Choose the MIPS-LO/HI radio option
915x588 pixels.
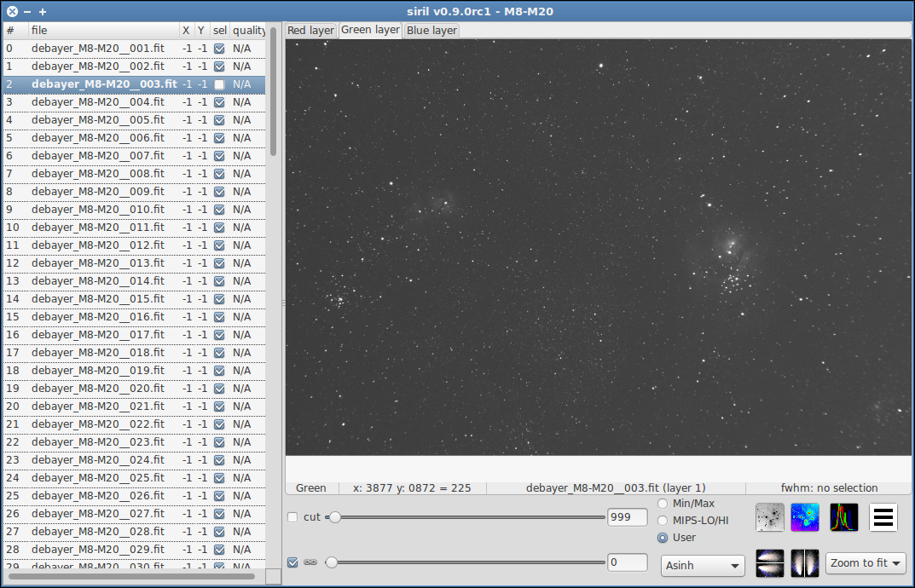coord(663,521)
